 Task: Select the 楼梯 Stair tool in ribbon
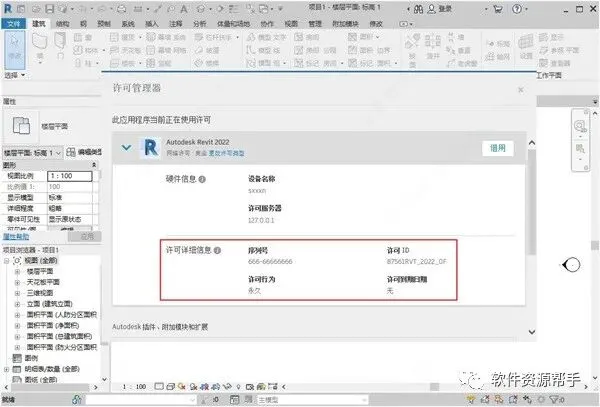pos(207,63)
